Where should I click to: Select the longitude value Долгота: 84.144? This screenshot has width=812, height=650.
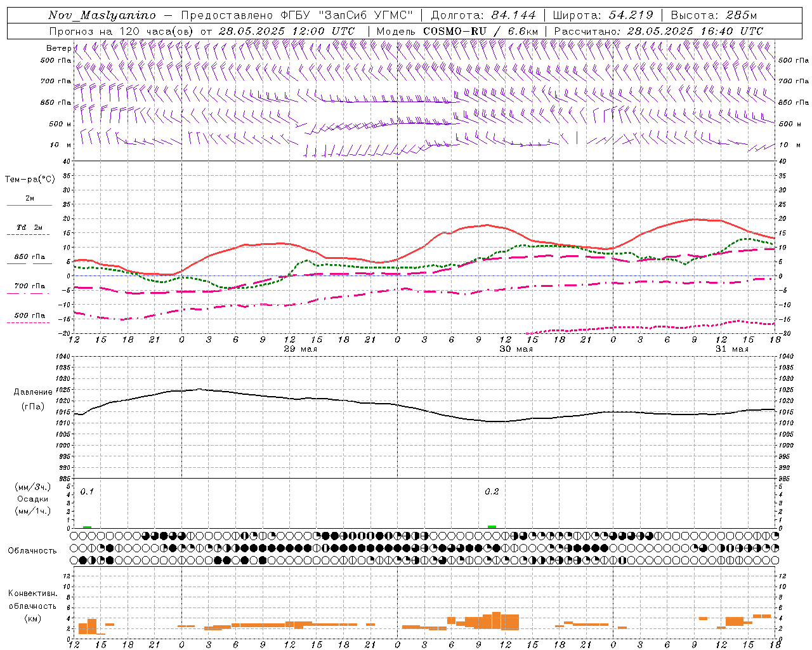click(x=483, y=15)
